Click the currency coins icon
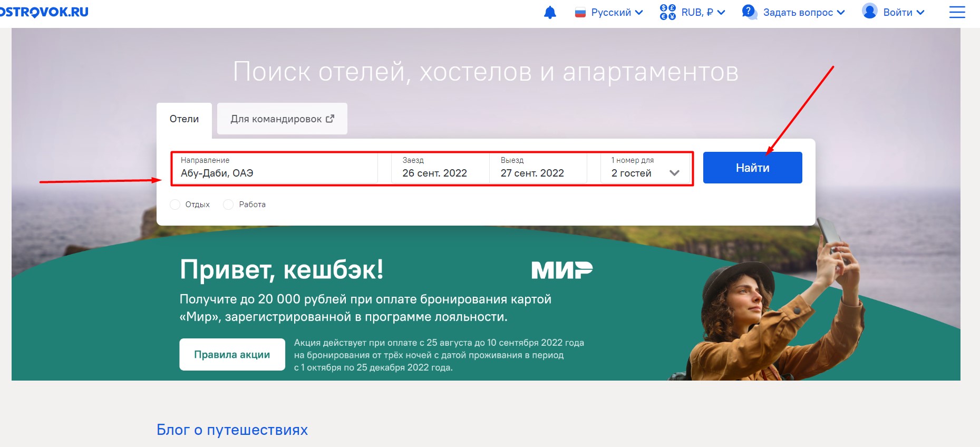 (667, 12)
